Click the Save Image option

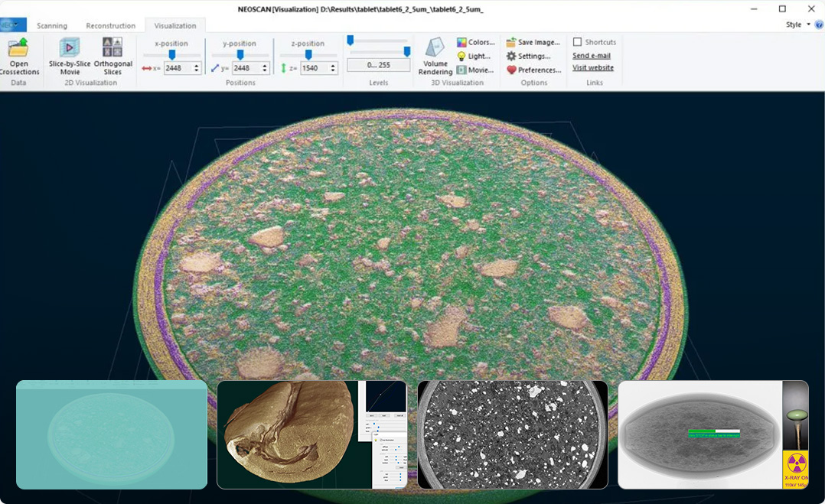click(x=533, y=43)
